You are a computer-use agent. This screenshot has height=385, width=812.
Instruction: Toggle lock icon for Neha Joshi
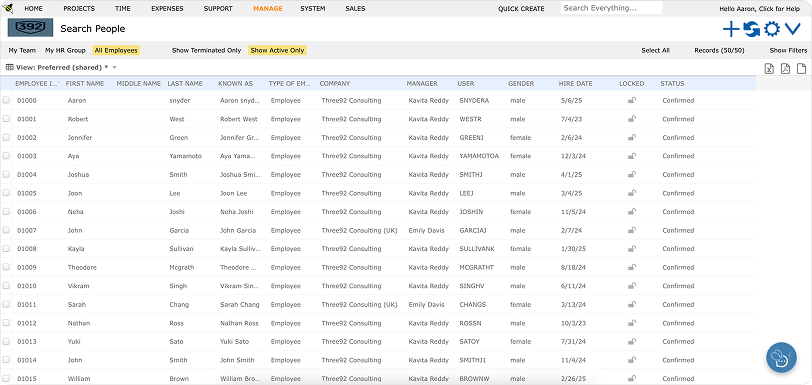tap(632, 212)
